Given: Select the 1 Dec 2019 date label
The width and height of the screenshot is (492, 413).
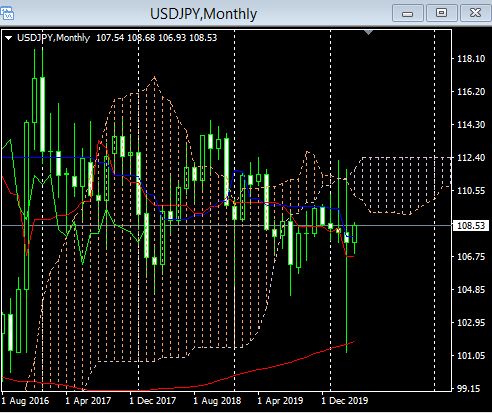Looking at the screenshot, I should coord(345,400).
